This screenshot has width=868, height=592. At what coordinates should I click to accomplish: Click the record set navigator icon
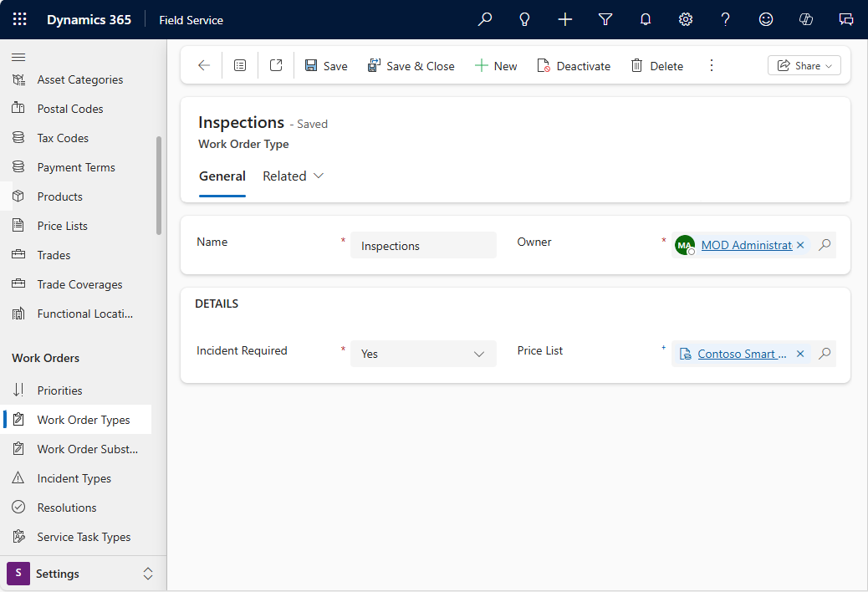click(240, 65)
